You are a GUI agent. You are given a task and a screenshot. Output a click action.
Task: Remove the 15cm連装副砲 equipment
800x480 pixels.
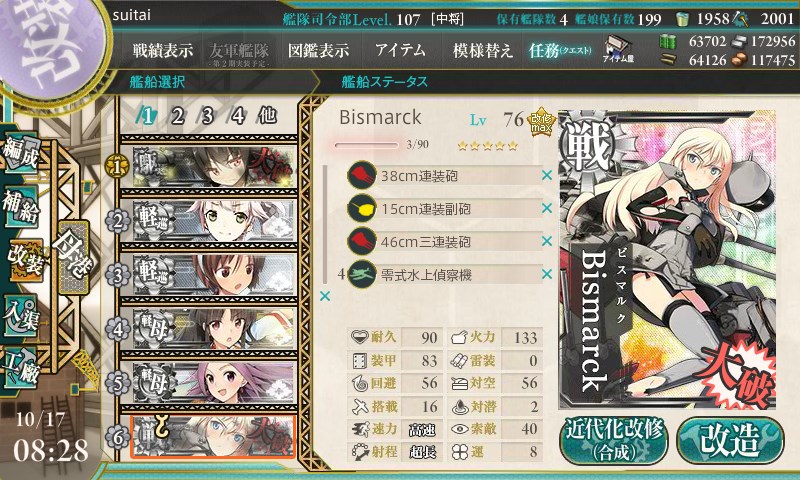547,208
